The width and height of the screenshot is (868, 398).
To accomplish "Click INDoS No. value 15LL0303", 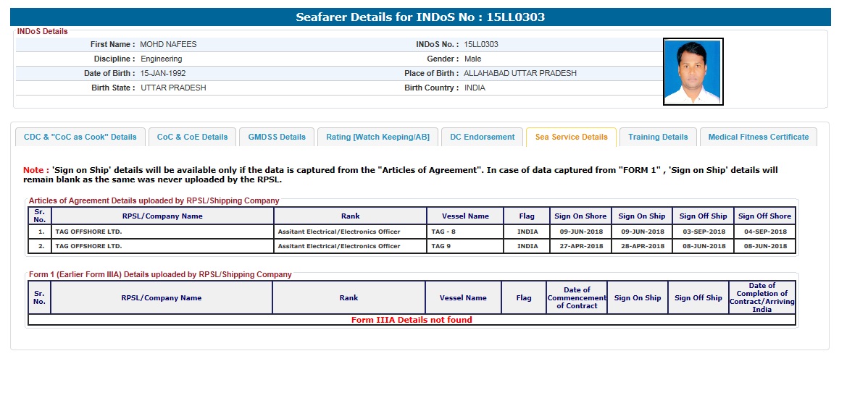I will point(481,44).
